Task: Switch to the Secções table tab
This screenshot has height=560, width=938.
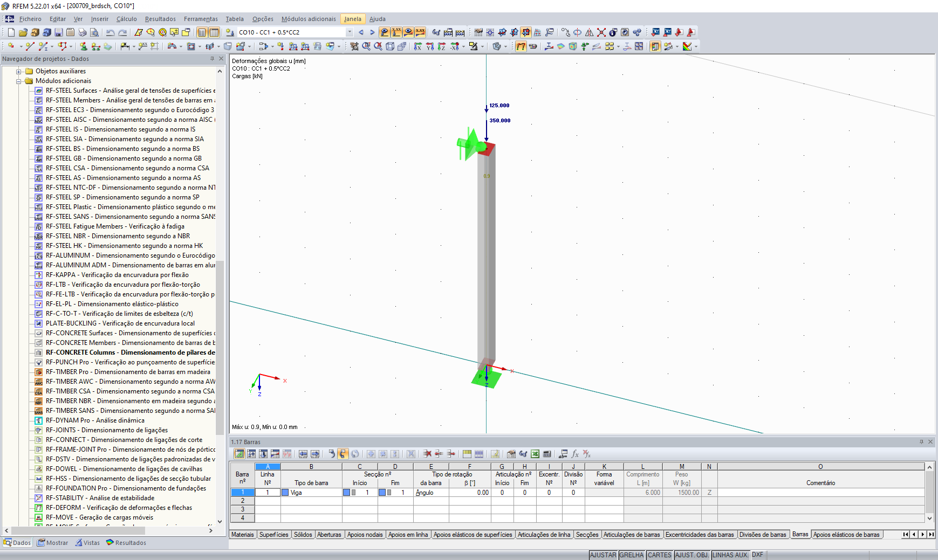Action: point(587,535)
